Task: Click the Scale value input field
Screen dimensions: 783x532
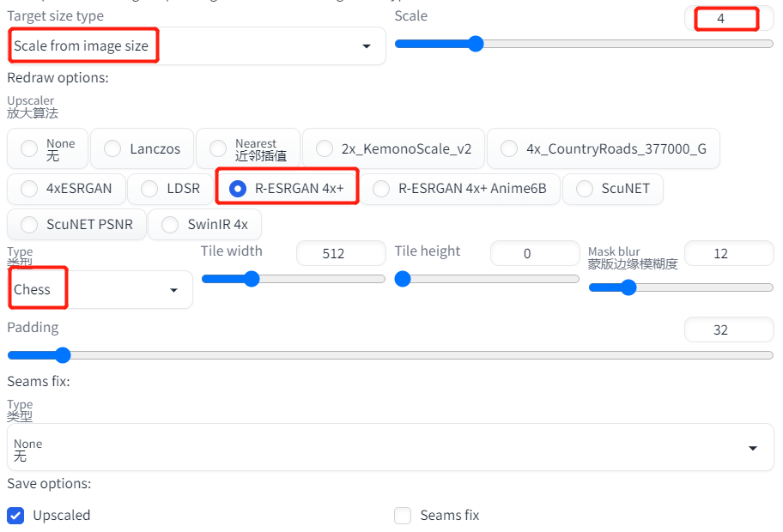Action: tap(729, 19)
